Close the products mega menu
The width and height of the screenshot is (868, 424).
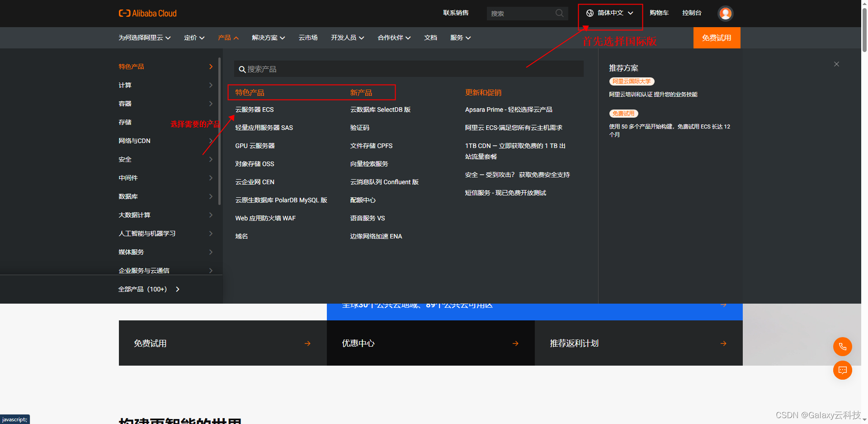(836, 64)
